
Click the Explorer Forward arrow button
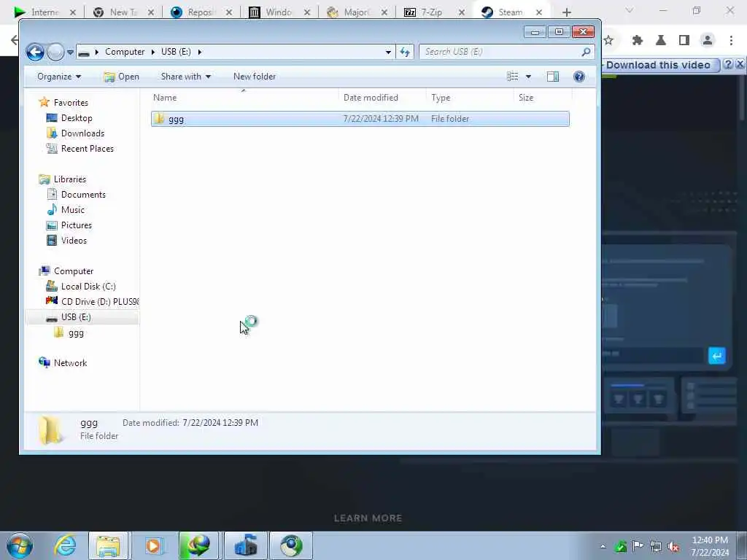click(55, 52)
